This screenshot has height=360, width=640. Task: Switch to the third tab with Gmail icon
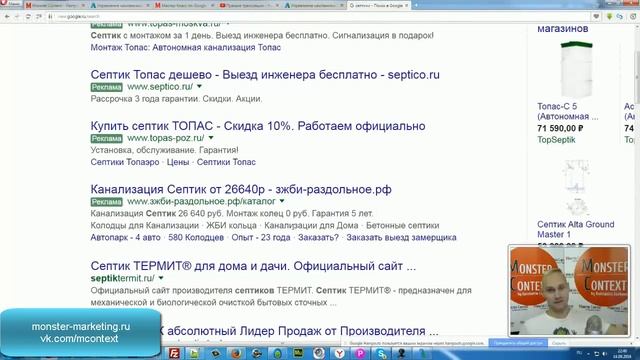click(x=184, y=5)
